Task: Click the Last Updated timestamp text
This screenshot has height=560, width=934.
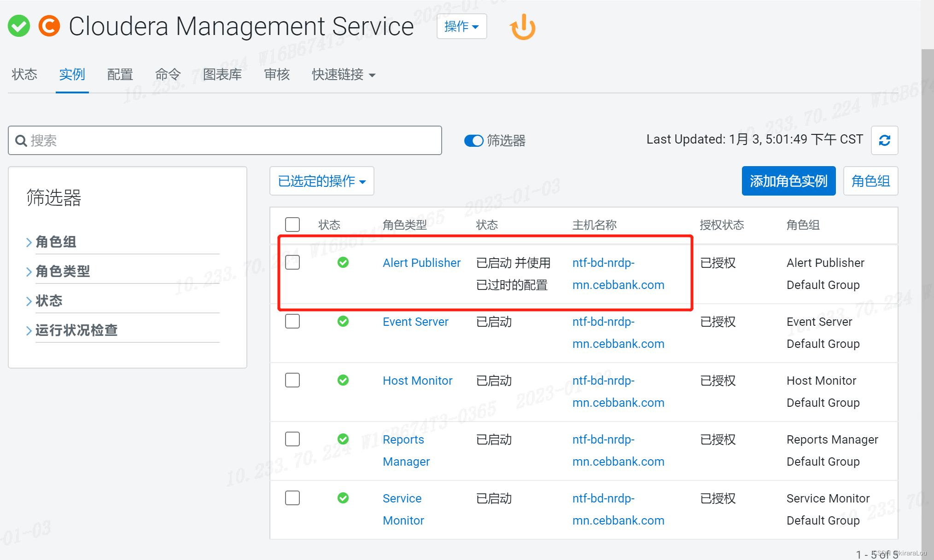Action: pyautogui.click(x=754, y=139)
